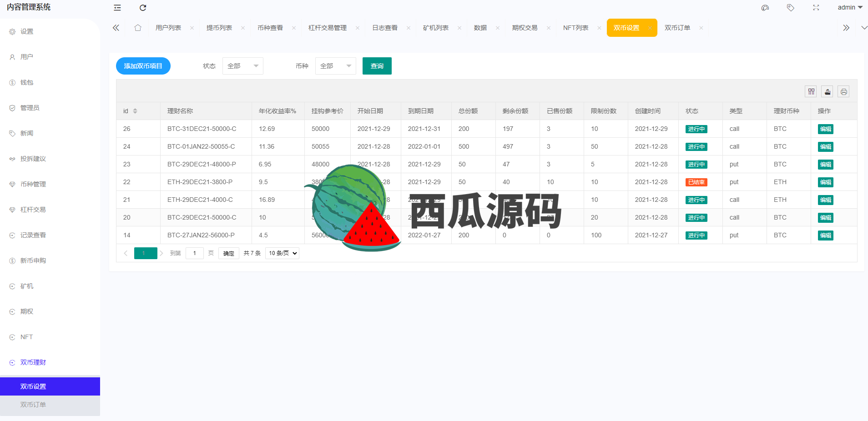Click the refresh icon in top bar
868x421 pixels.
pos(143,8)
